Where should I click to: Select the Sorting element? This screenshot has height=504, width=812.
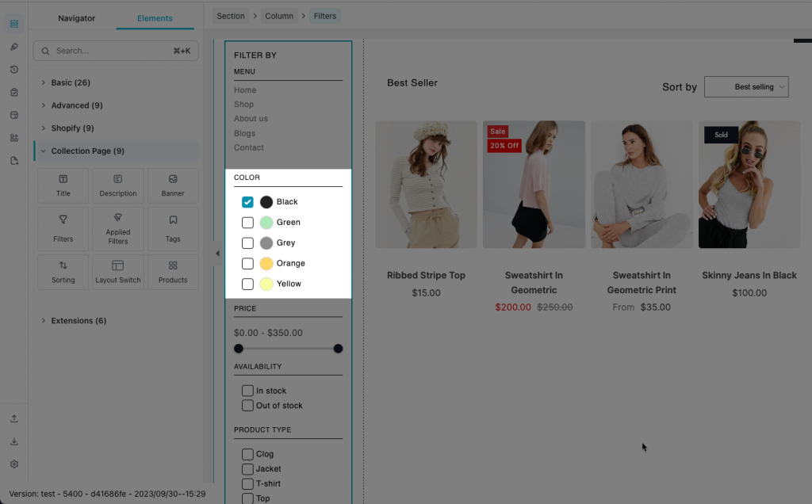(x=63, y=272)
